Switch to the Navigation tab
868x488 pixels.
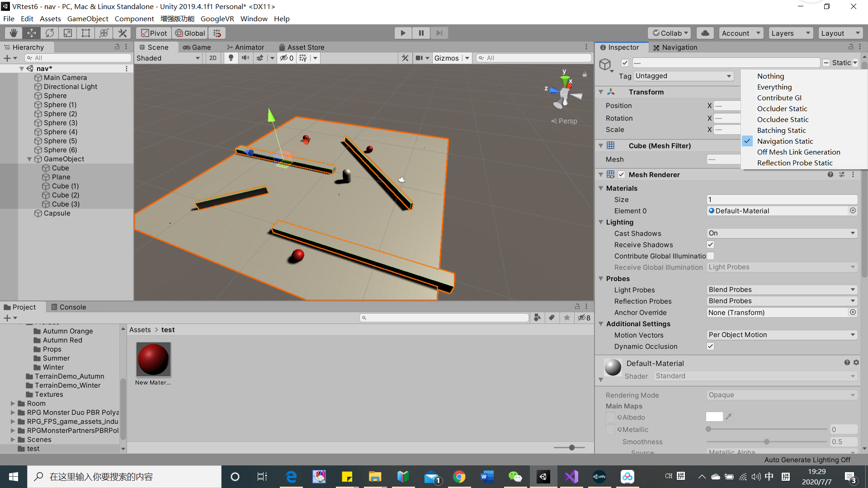click(675, 47)
